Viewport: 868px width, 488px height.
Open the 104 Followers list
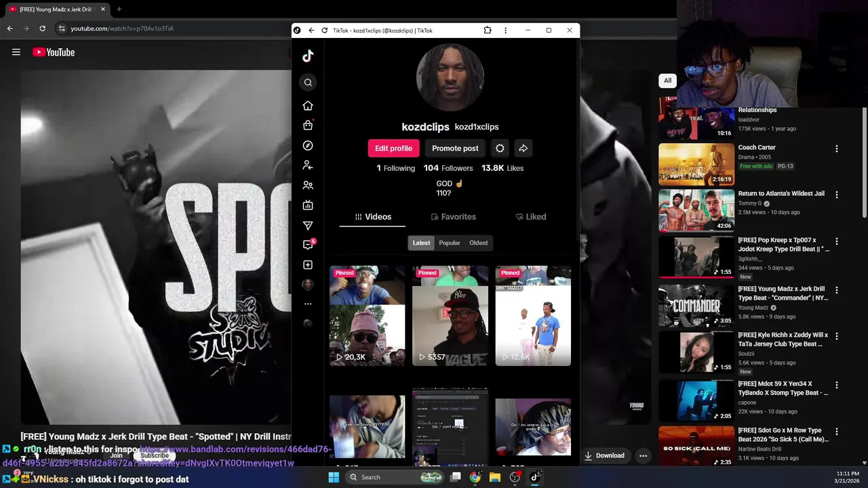tap(448, 168)
